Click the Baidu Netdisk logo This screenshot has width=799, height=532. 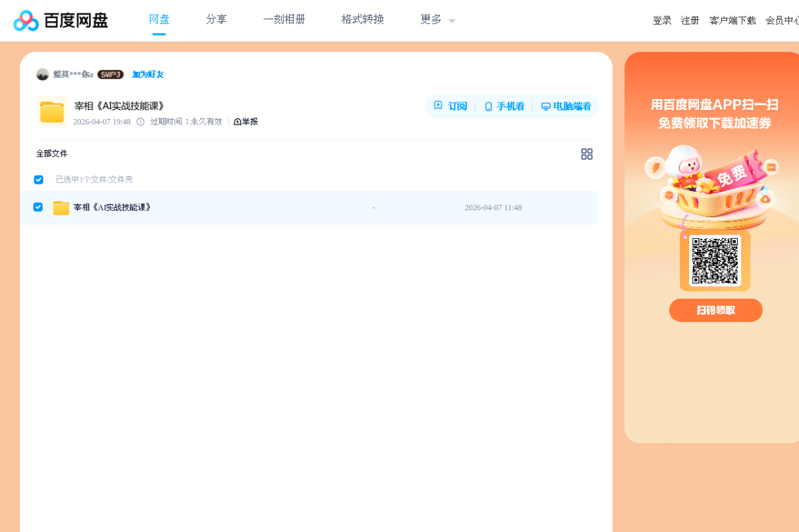tap(61, 20)
